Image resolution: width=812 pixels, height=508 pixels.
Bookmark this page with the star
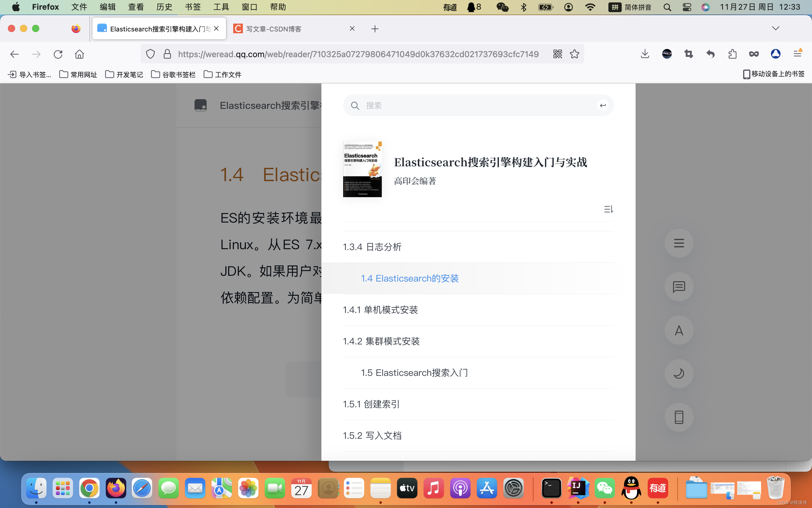[575, 54]
